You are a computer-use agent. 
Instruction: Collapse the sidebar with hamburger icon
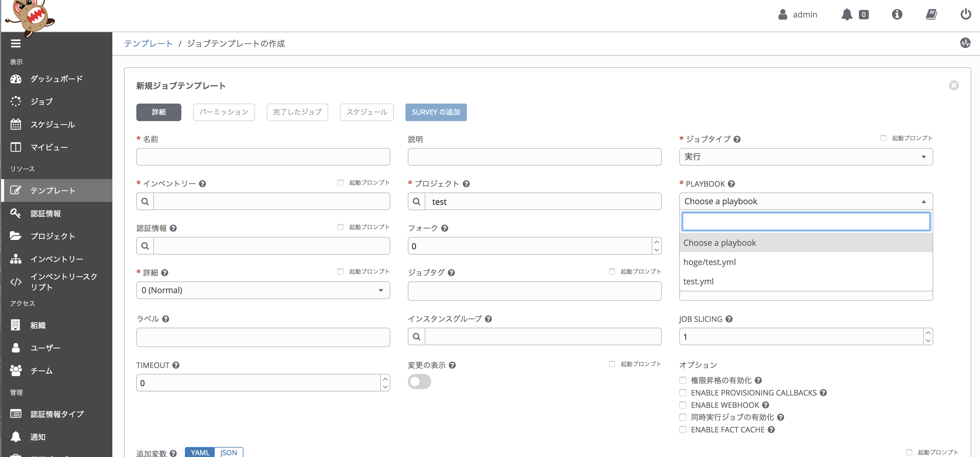[16, 44]
